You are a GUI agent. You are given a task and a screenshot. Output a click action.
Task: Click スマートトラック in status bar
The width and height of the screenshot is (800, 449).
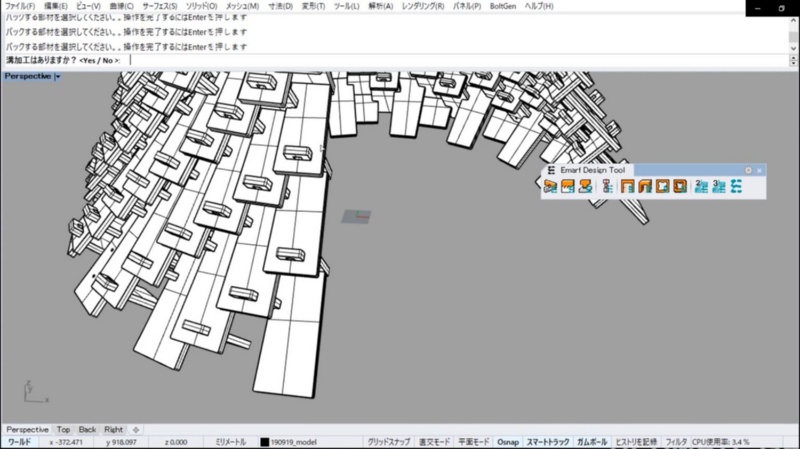(x=548, y=441)
